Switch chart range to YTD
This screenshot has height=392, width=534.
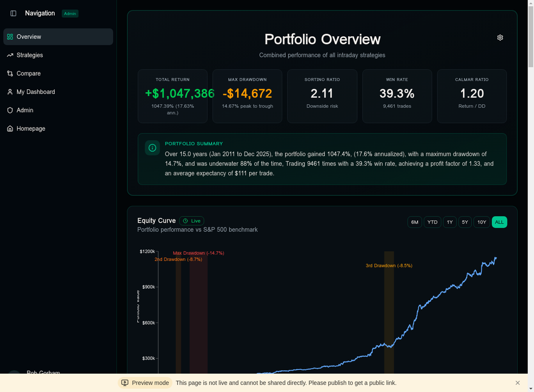click(432, 222)
